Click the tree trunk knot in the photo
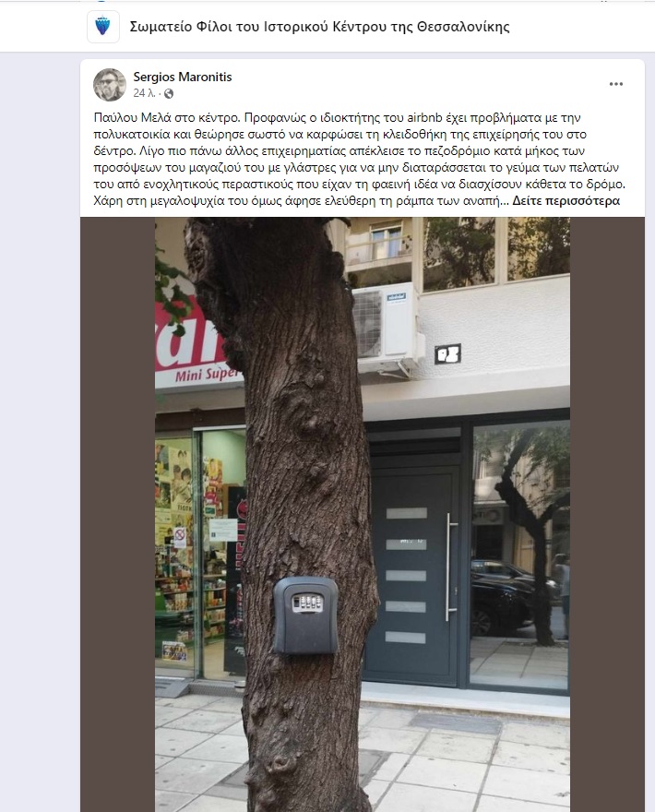This screenshot has height=812, width=655. [305, 414]
